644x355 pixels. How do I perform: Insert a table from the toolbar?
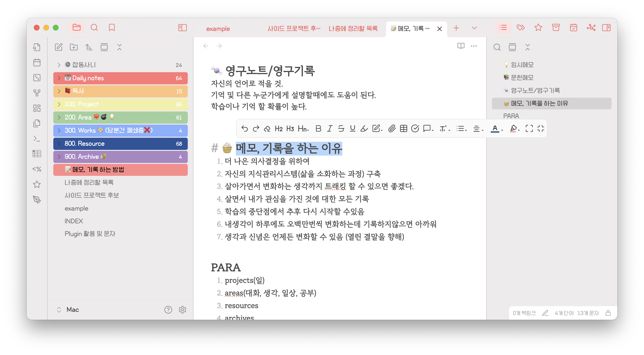coord(403,129)
